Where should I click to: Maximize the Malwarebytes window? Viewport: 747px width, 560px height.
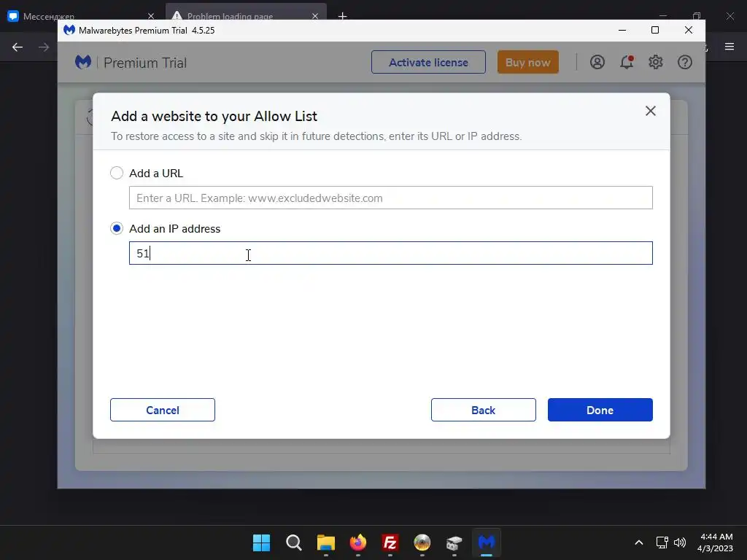click(x=655, y=30)
